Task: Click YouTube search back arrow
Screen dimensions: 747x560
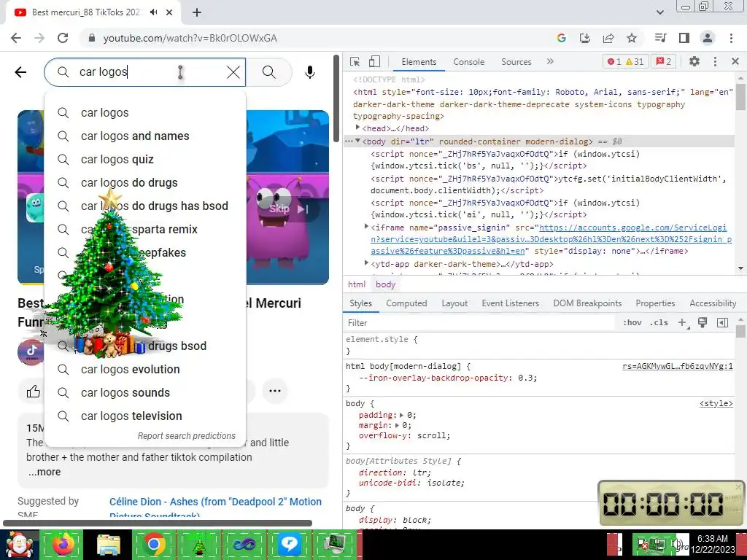Action: [20, 72]
